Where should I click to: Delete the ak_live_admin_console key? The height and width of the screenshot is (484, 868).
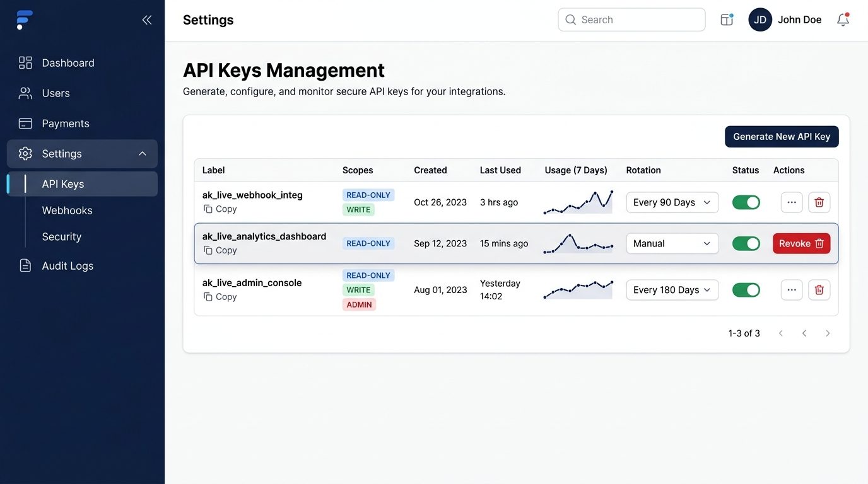(x=819, y=290)
